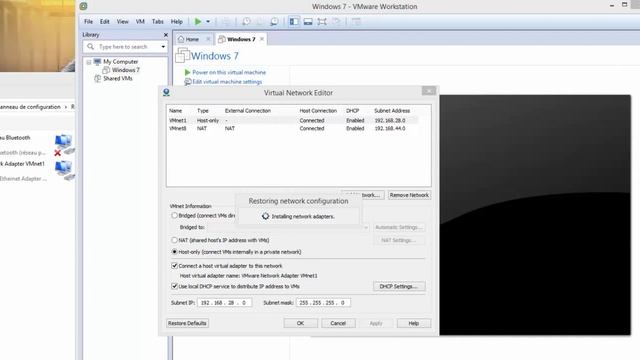
Task: Click the Revert to Snapshot toolbar icon
Action: click(260, 22)
